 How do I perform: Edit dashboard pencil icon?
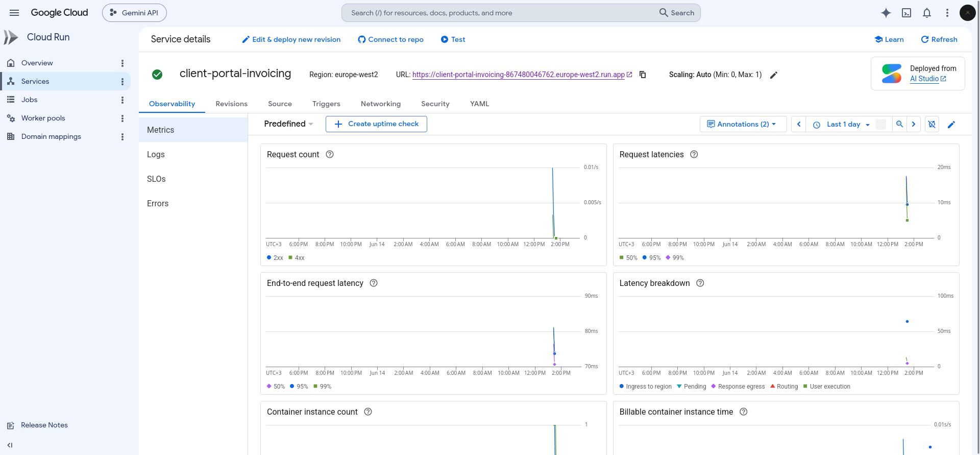coord(951,125)
